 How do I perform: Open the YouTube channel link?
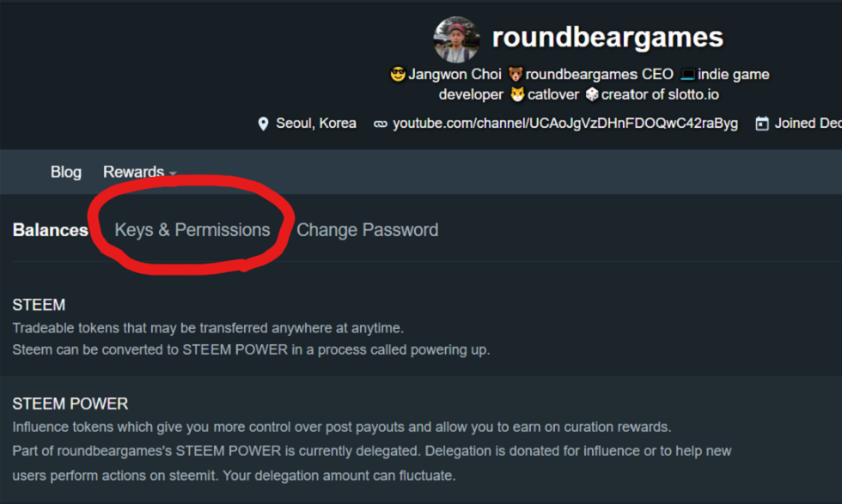tap(564, 124)
